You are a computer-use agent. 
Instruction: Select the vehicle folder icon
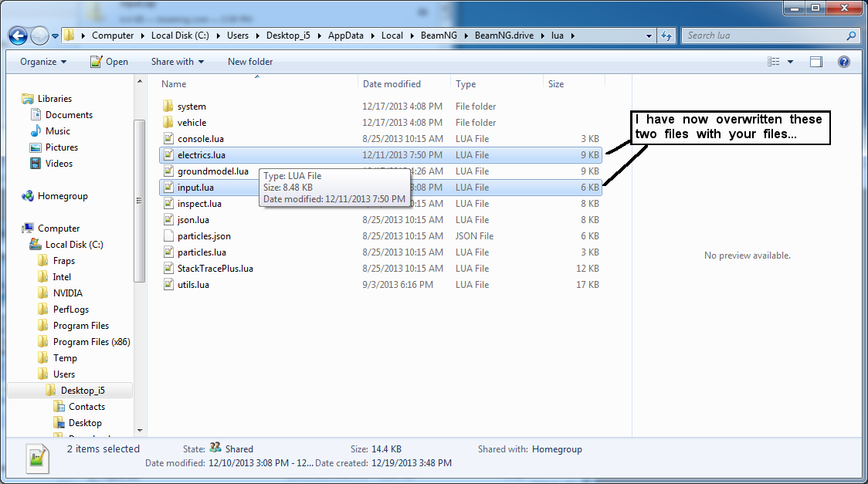(x=168, y=122)
